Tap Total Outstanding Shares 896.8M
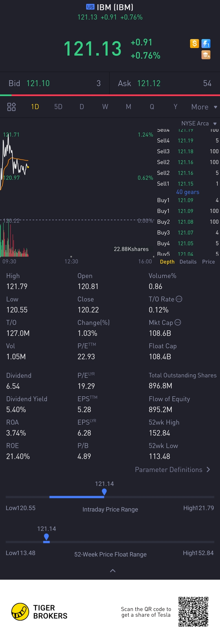 point(161,386)
